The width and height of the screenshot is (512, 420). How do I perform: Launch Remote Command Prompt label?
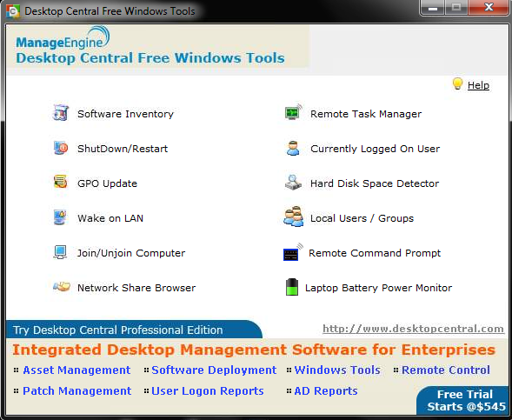tap(375, 253)
